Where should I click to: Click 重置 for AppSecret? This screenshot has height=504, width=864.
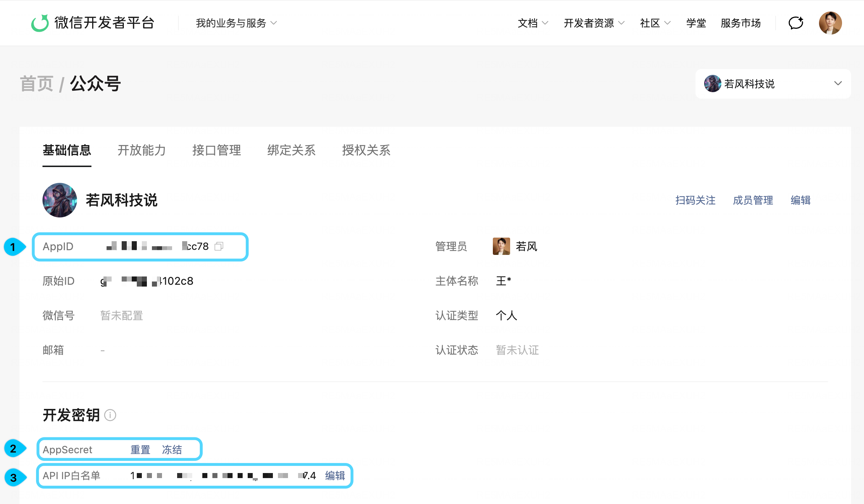pyautogui.click(x=140, y=450)
